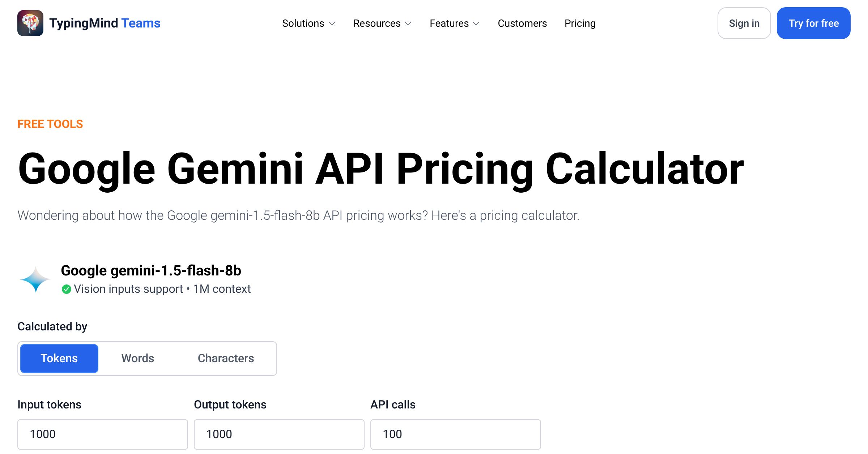Select the gemini-1.5-flash-8b model name
868x454 pixels.
tap(152, 270)
